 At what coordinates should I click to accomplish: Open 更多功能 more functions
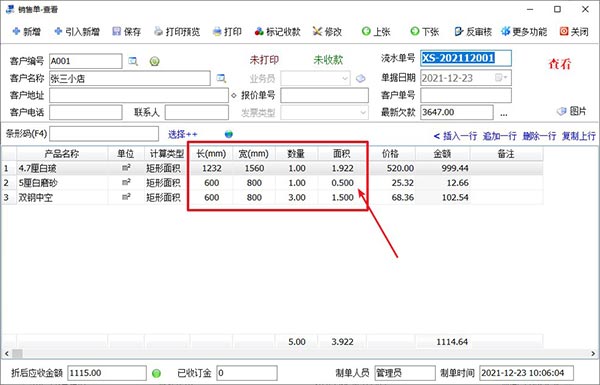tap(524, 31)
